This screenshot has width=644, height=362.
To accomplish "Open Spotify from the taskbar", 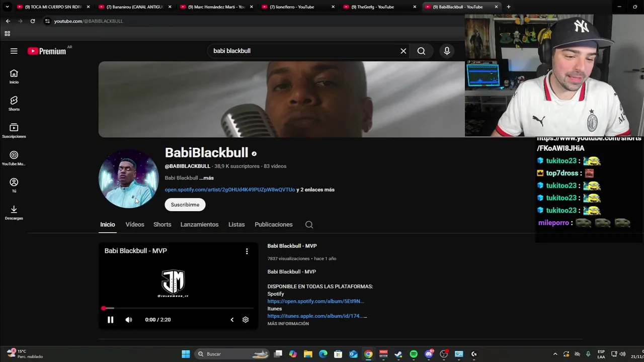I will pyautogui.click(x=414, y=354).
